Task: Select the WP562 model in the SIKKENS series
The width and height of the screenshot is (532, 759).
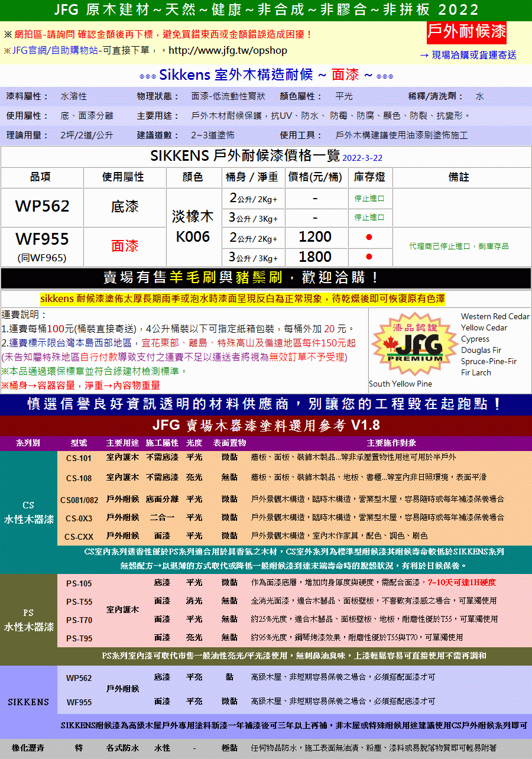Action: (79, 678)
